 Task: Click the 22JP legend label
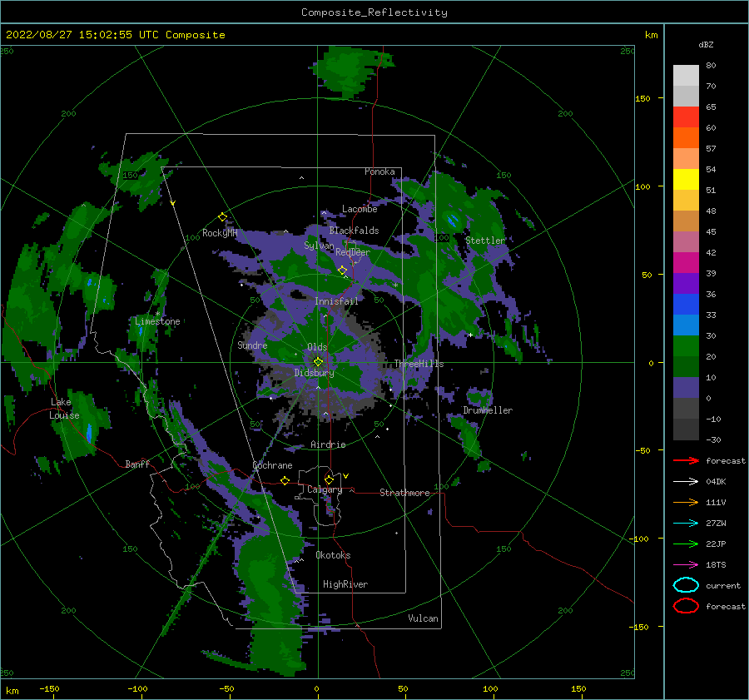[x=716, y=544]
